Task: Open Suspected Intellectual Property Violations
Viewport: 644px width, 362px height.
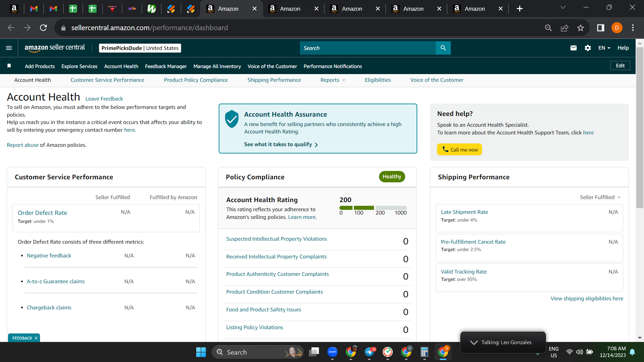Action: [276, 239]
